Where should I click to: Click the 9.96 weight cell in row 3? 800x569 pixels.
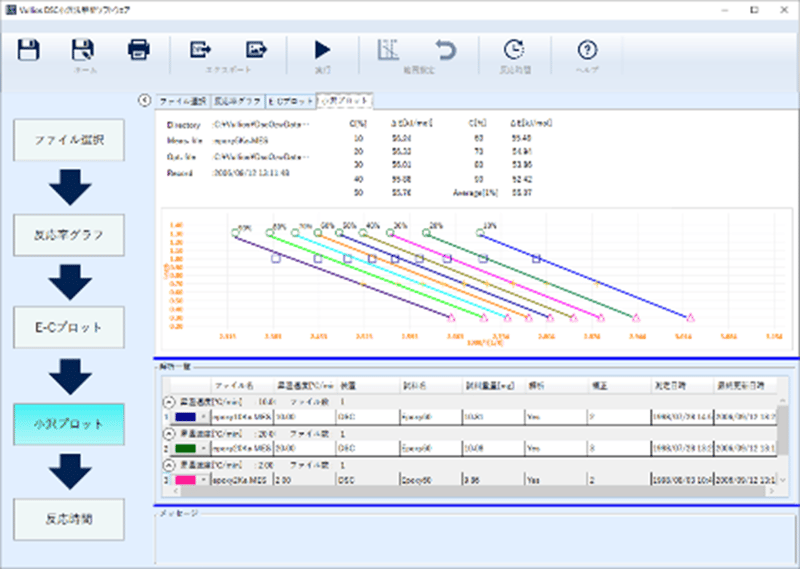(493, 480)
